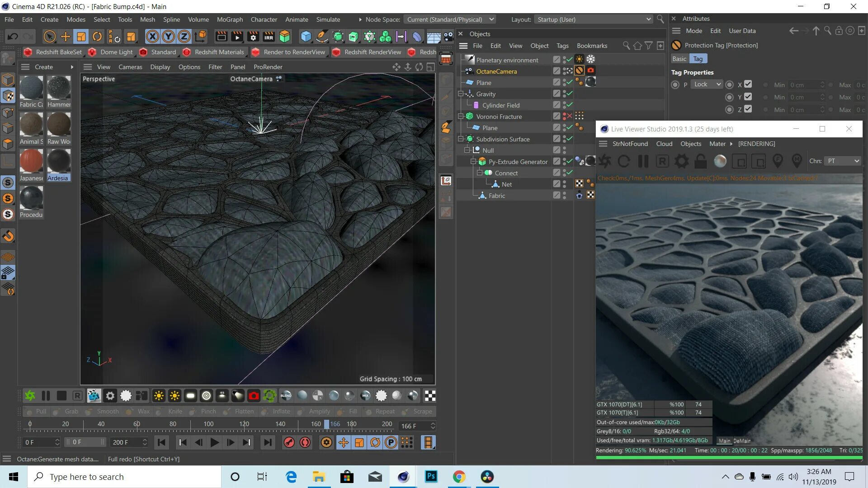Click the Standard render icon in toolbar
The image size is (868, 488).
coord(158,52)
